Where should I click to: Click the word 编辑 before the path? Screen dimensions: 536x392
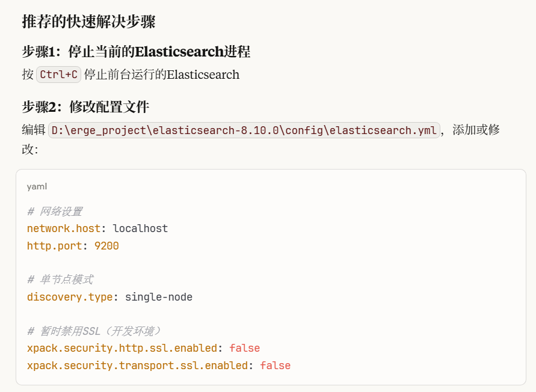pos(34,130)
